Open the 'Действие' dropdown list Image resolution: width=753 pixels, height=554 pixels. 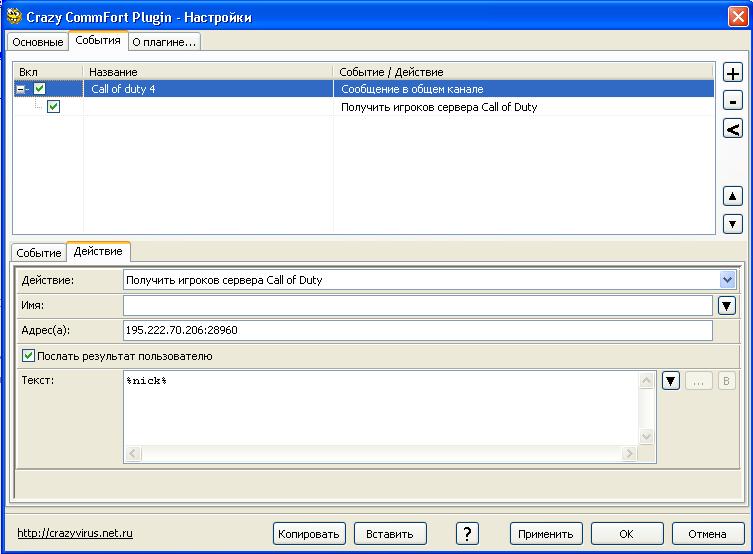(727, 280)
